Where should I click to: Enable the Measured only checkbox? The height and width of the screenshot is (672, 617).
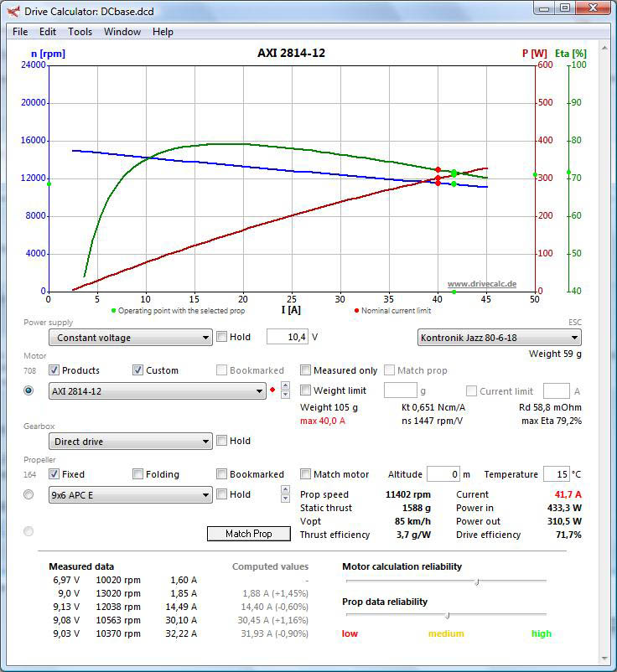tap(306, 370)
